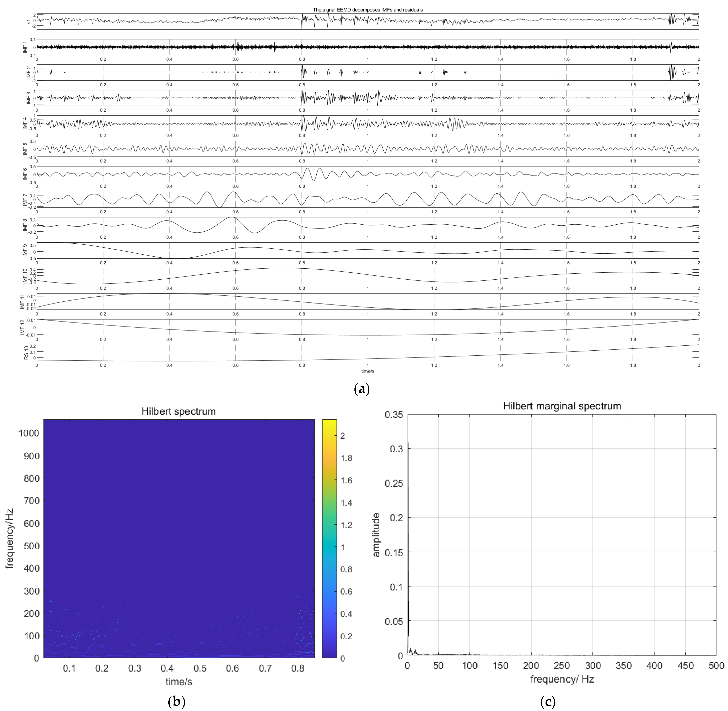Click the RS 13 residual plot
This screenshot has width=728, height=711.
click(x=368, y=353)
